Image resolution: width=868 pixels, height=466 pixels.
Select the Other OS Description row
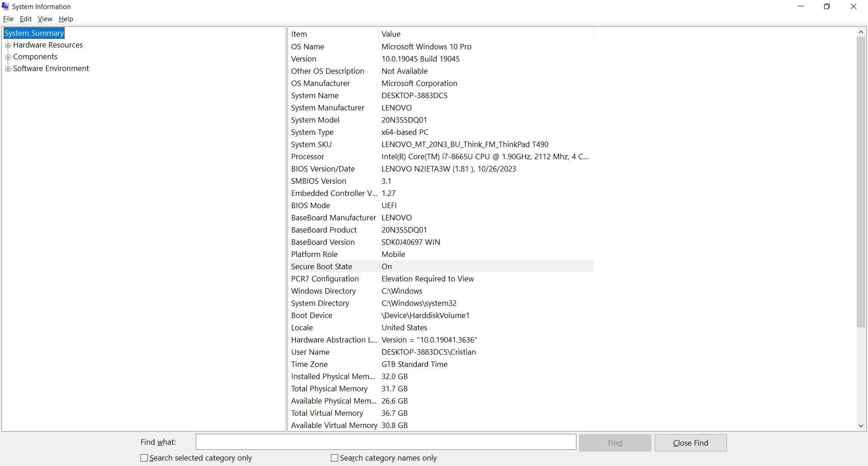[x=441, y=71]
